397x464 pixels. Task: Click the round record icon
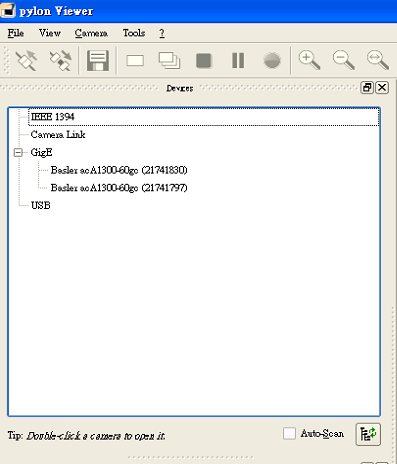272,61
